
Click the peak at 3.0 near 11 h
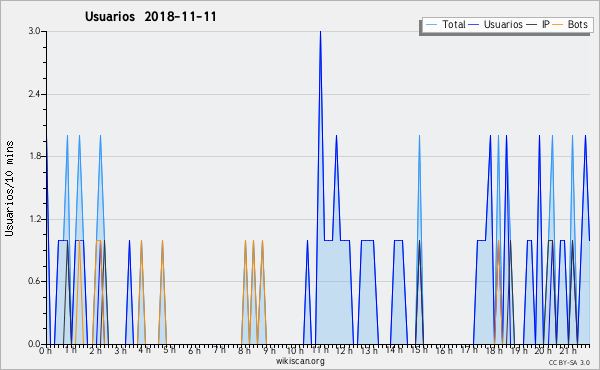pyautogui.click(x=320, y=32)
